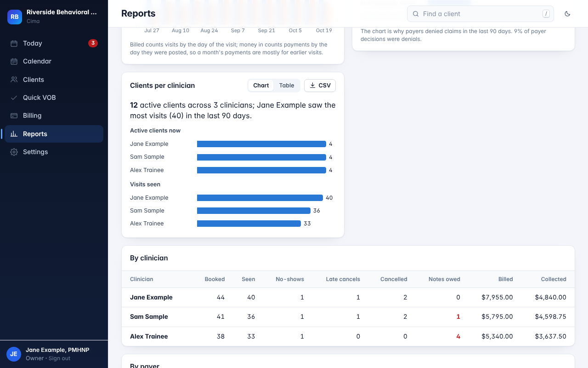588x368 pixels.
Task: Click Sam Sample's Visits seen bar
Action: [254, 211]
